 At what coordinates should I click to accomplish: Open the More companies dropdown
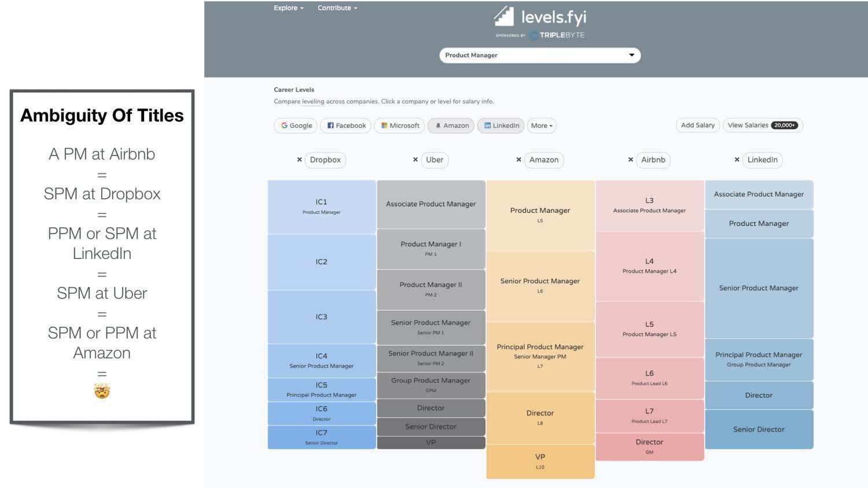tap(541, 125)
